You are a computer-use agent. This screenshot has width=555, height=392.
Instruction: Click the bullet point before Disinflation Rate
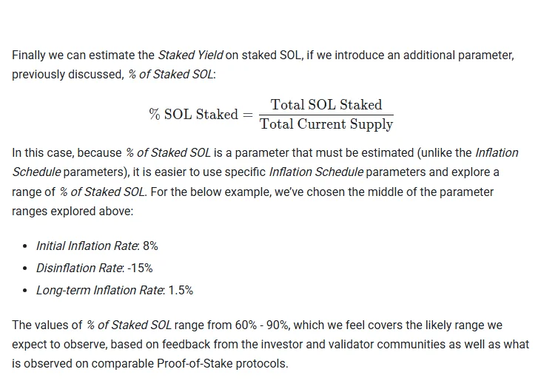(x=24, y=268)
